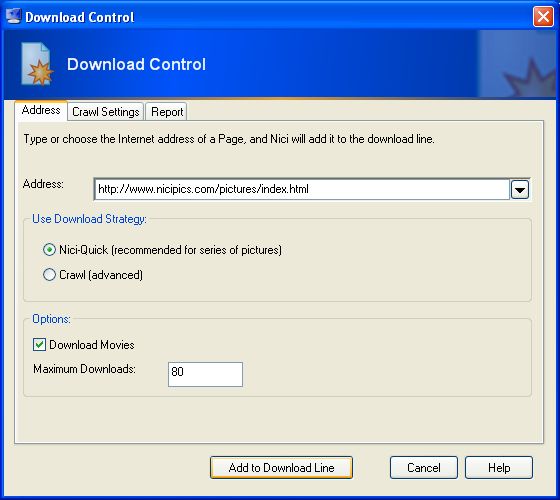
Task: Click the starburst document icon in the banner
Action: (37, 64)
